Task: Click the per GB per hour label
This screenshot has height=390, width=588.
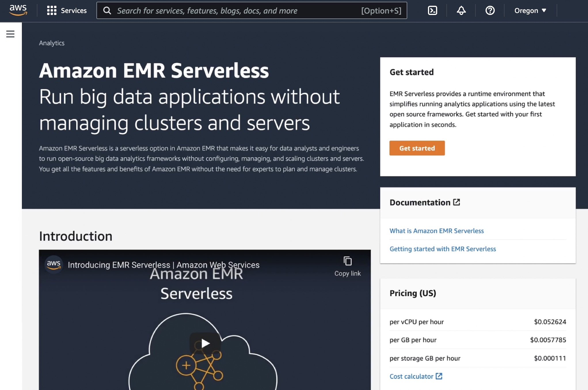Action: 413,340
